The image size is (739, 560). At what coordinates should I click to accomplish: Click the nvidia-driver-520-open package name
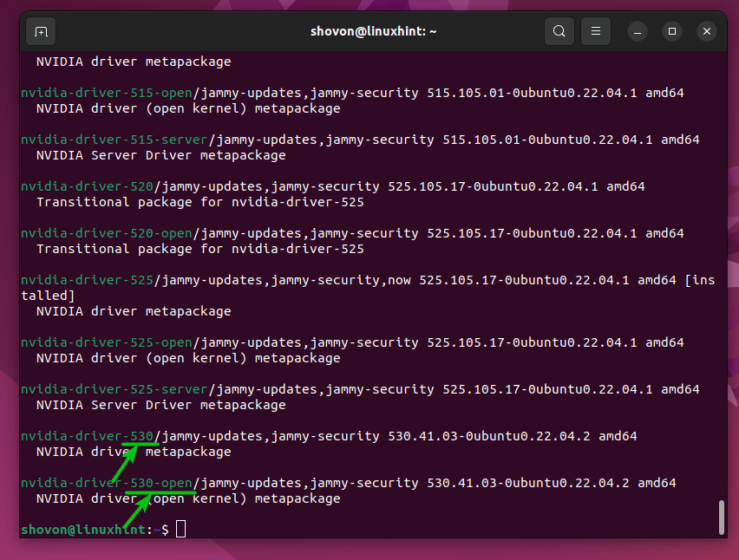click(x=107, y=233)
